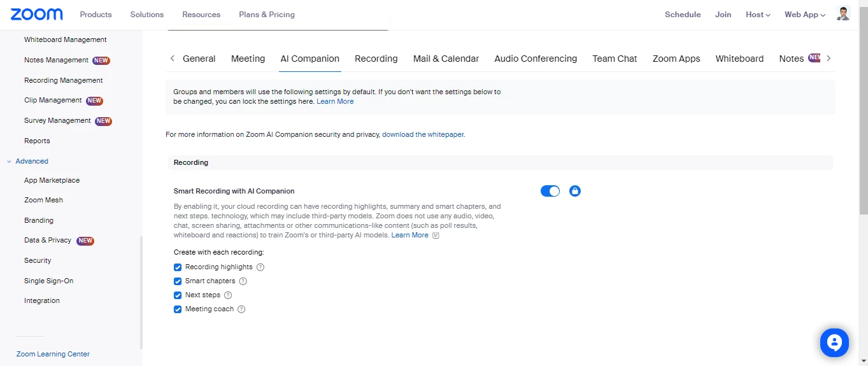Open Single Sign-On in sidebar
This screenshot has height=366, width=868.
[48, 281]
